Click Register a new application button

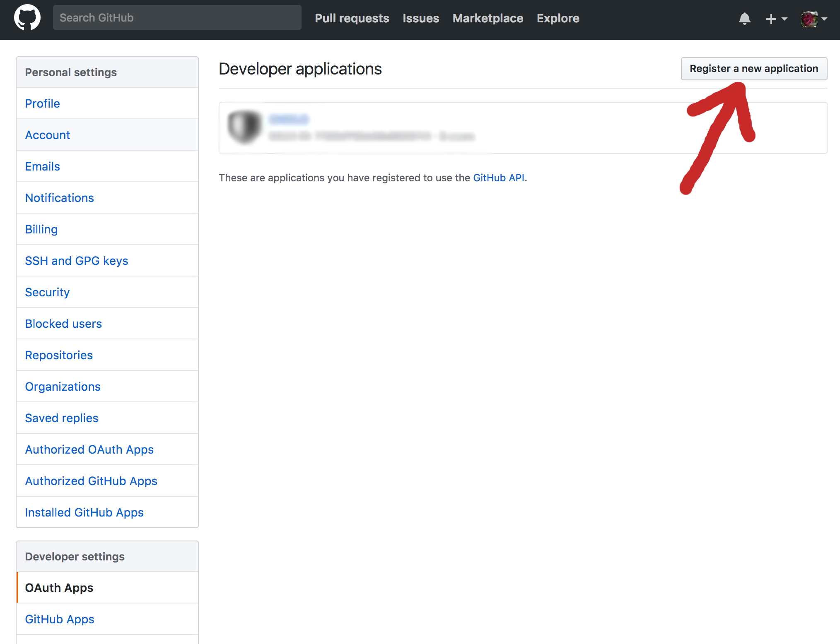(753, 67)
